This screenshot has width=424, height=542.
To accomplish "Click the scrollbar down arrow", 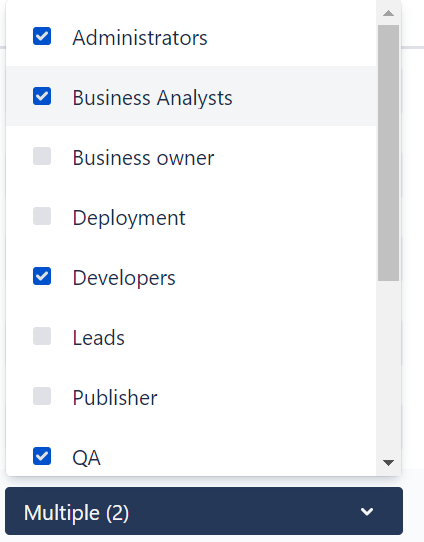I will pos(388,462).
